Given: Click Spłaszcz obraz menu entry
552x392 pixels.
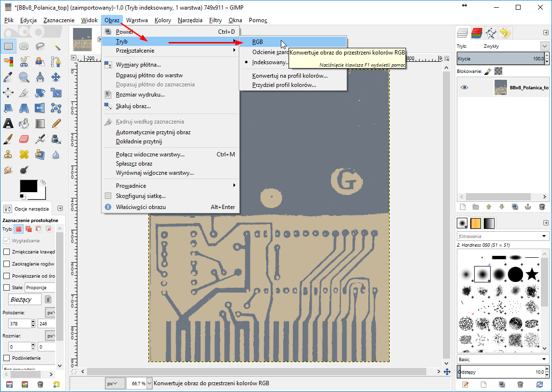Looking at the screenshot, I should (171, 164).
